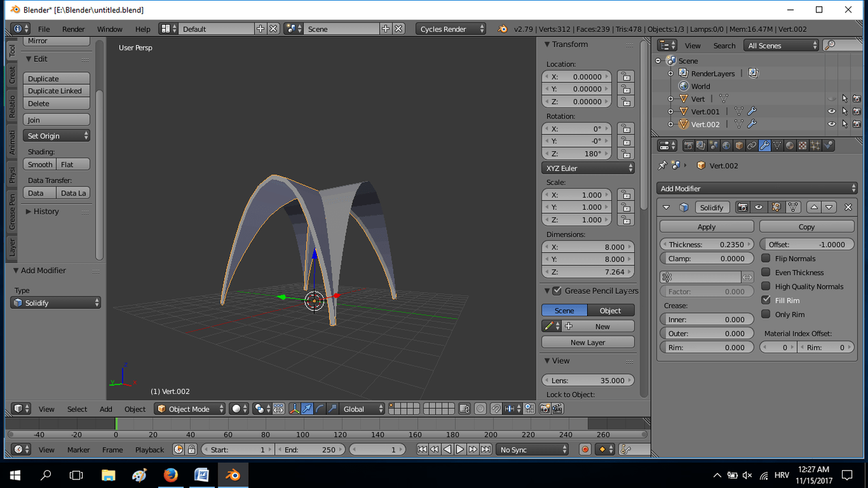Open the Object Mode selector
Screen dimensions: 868x488
(x=189, y=409)
